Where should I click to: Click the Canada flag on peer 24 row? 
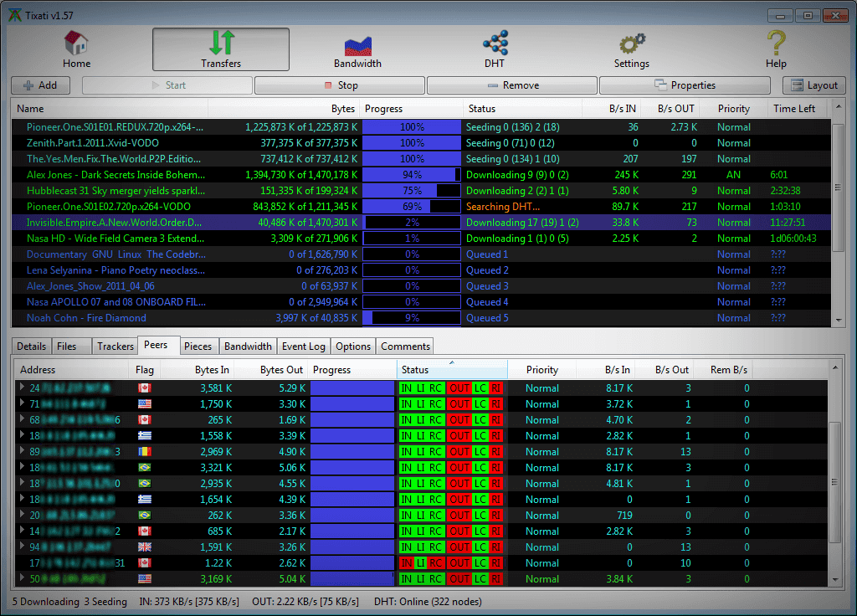145,388
